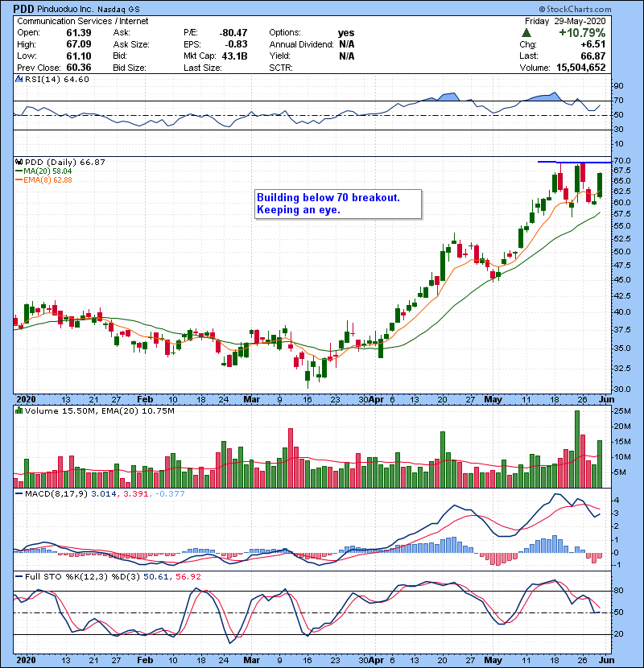Screen dimensions: 644x668
Task: Click the Full STO %D value 56.92
Action: [188, 576]
